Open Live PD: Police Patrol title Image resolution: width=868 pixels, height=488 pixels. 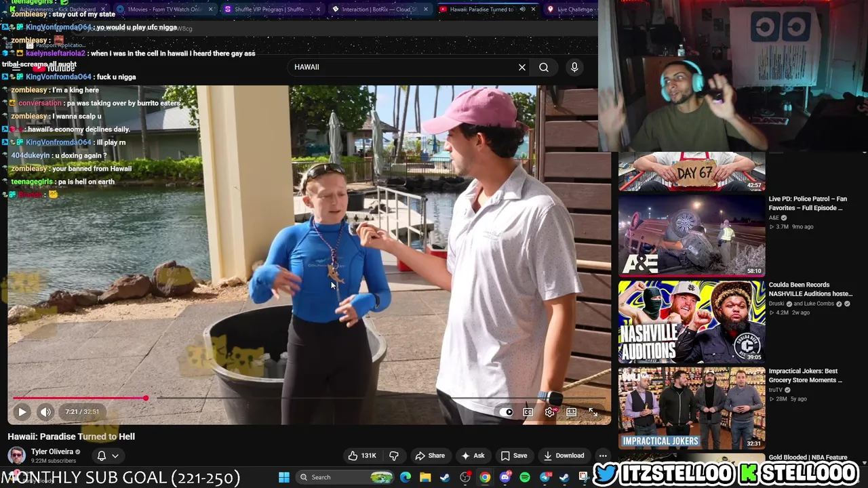point(808,203)
